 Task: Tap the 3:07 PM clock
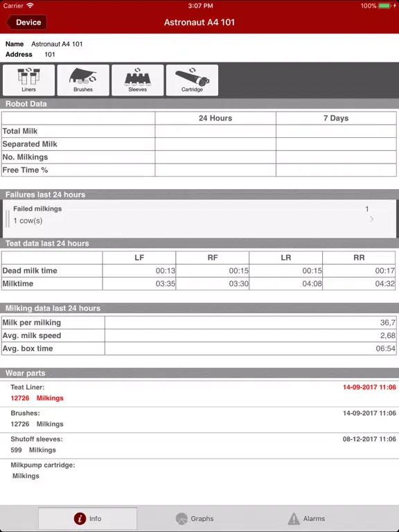point(200,6)
